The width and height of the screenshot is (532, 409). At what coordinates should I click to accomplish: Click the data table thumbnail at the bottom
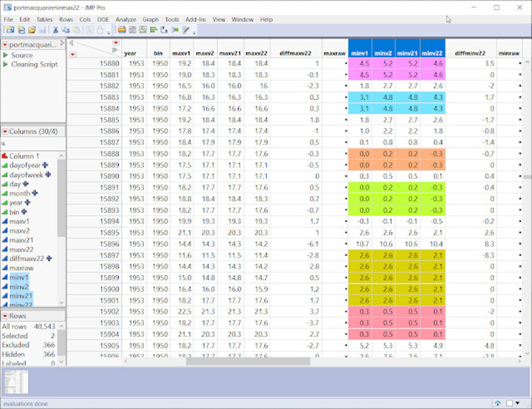pyautogui.click(x=16, y=382)
